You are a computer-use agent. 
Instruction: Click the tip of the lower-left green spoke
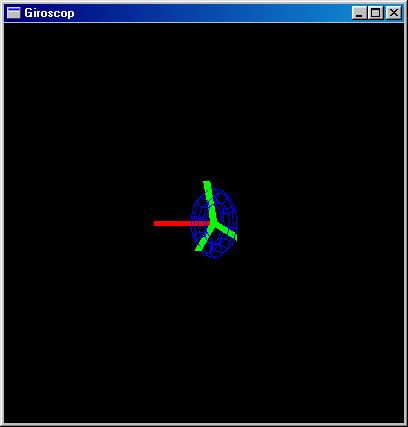198,249
